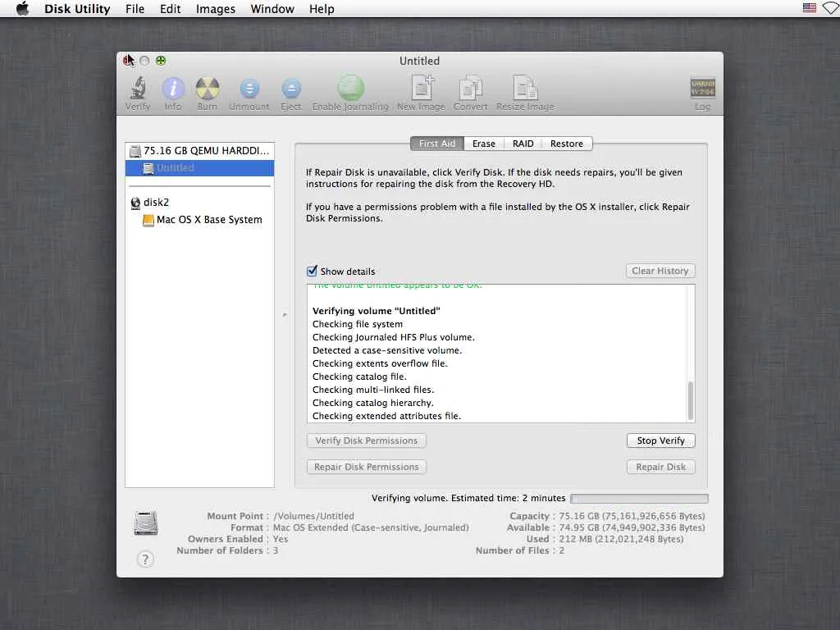840x630 pixels.
Task: Click the Eject toolbar icon
Action: click(x=291, y=89)
